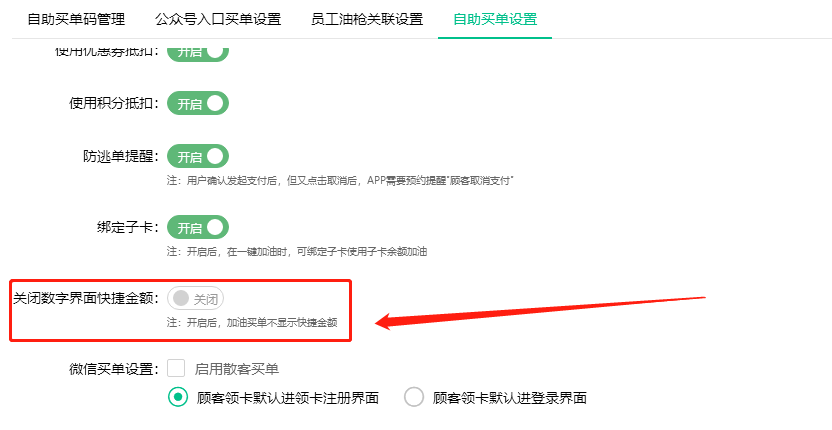Viewport: 832px width, 430px height.
Task: Click the note 加油买单不显示快捷金额
Action: (252, 322)
